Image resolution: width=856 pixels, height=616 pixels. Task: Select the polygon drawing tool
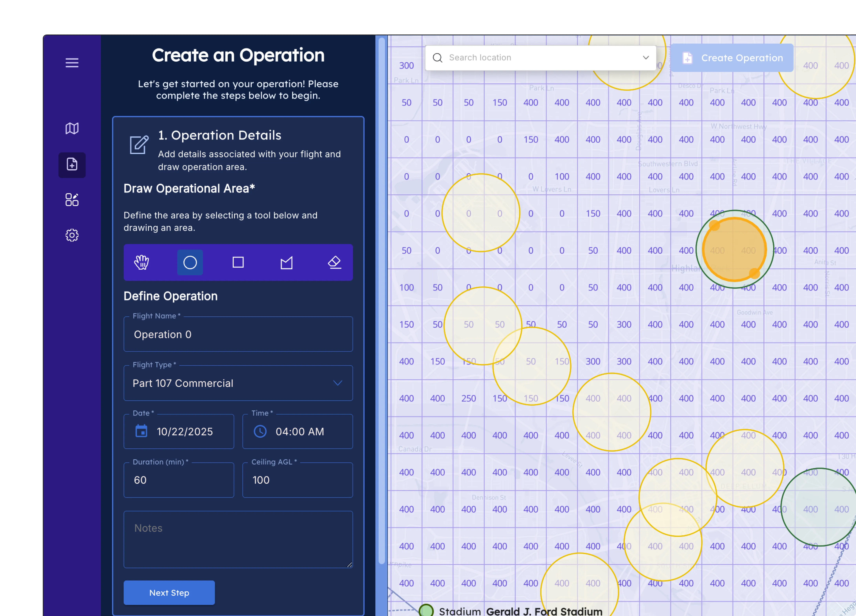point(287,262)
